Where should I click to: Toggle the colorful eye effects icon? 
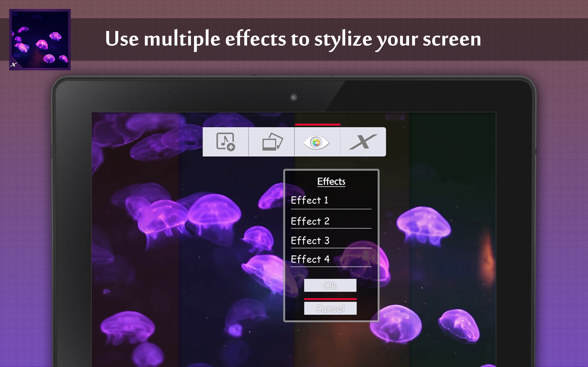pyautogui.click(x=317, y=142)
